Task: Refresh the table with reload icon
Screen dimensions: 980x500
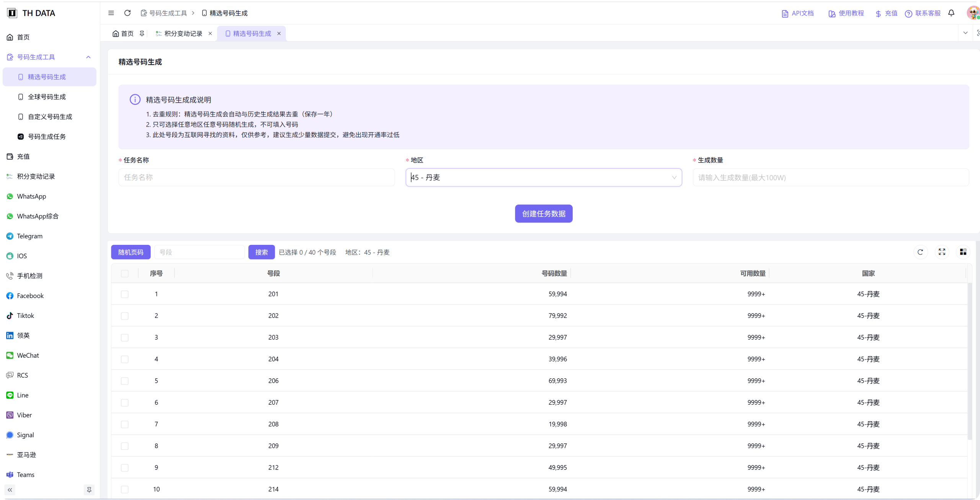Action: coord(920,252)
